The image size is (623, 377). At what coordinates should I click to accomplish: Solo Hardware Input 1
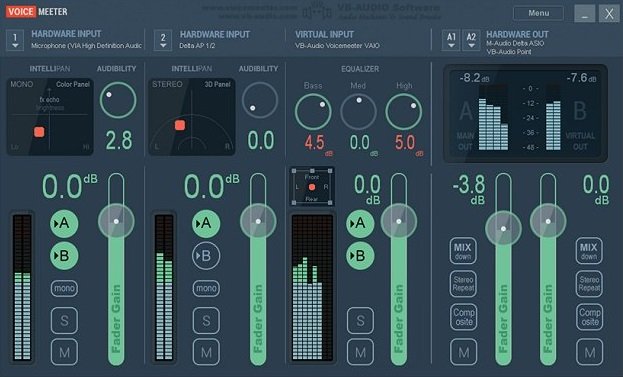pos(64,320)
